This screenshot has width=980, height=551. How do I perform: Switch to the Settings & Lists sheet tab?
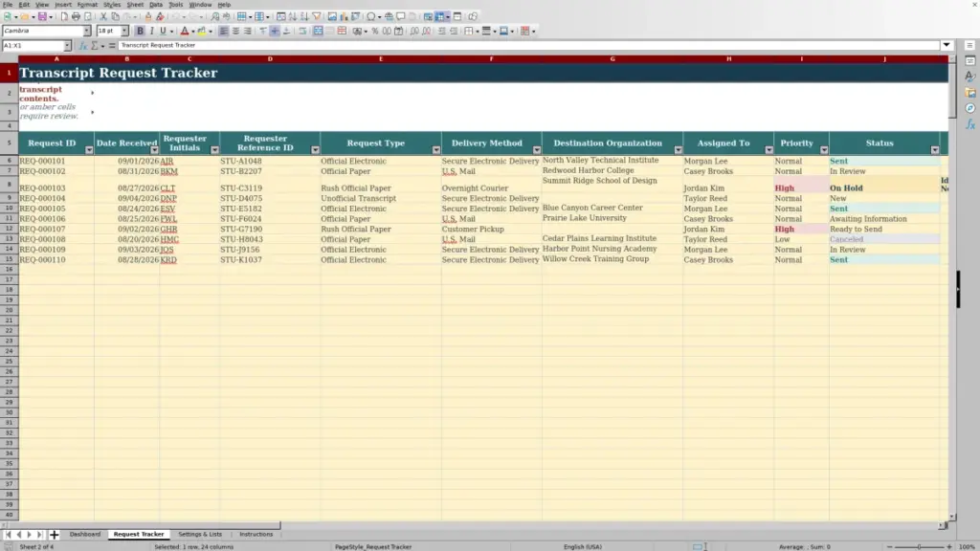(200, 534)
